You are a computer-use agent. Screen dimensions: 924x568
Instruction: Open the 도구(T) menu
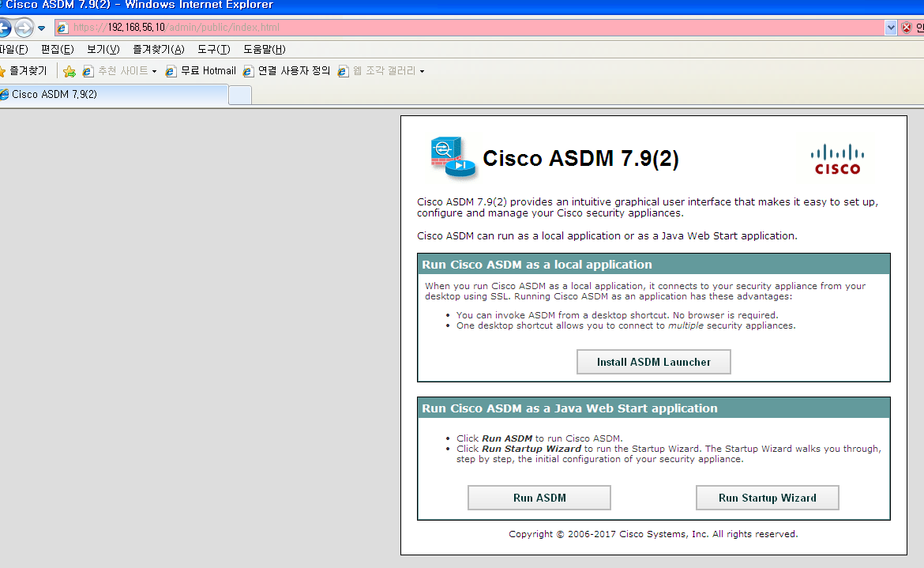[x=213, y=50]
